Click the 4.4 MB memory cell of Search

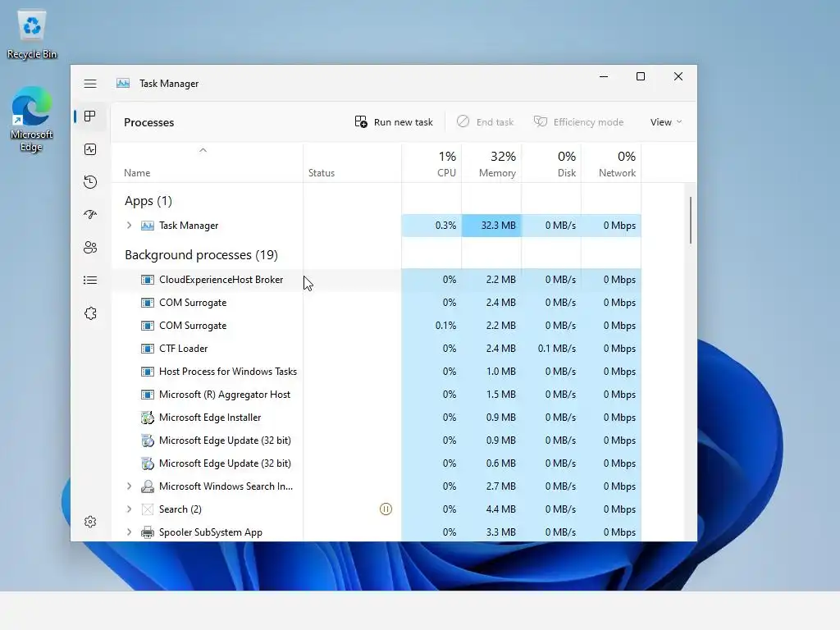point(491,509)
